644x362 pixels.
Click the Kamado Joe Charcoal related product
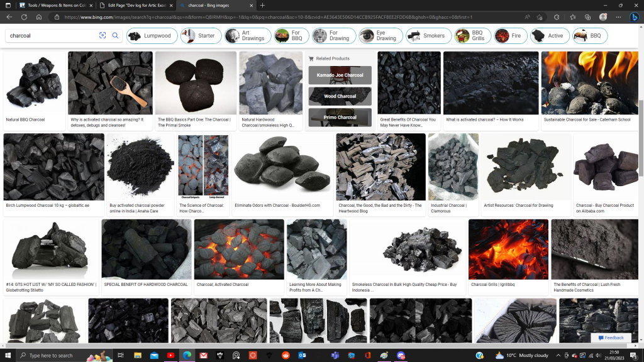pos(340,75)
